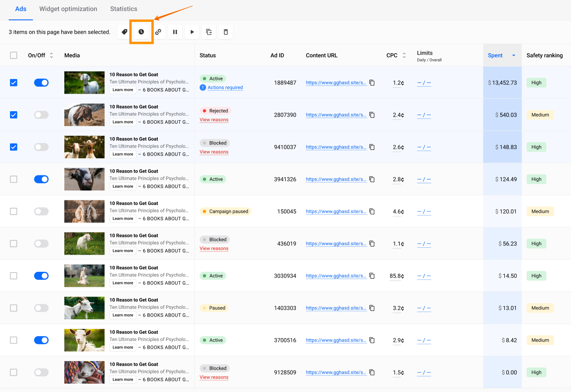
Task: Check the select-all header checkbox
Action: [x=14, y=56]
